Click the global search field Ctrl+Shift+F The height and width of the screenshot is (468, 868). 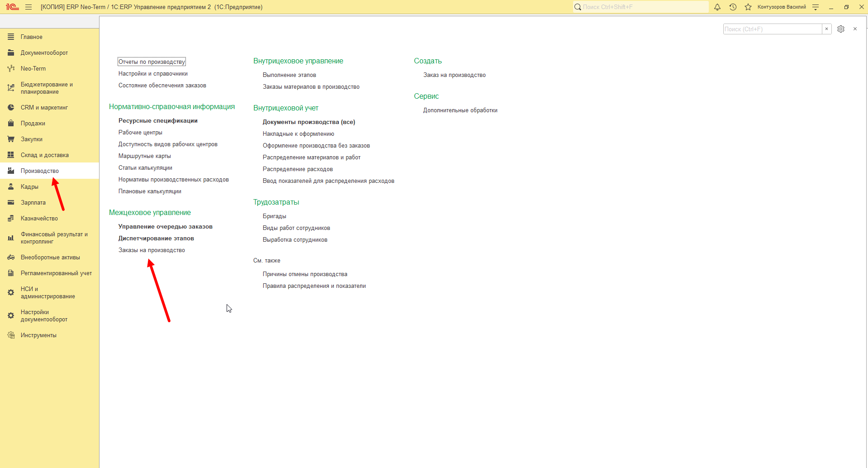tap(640, 7)
